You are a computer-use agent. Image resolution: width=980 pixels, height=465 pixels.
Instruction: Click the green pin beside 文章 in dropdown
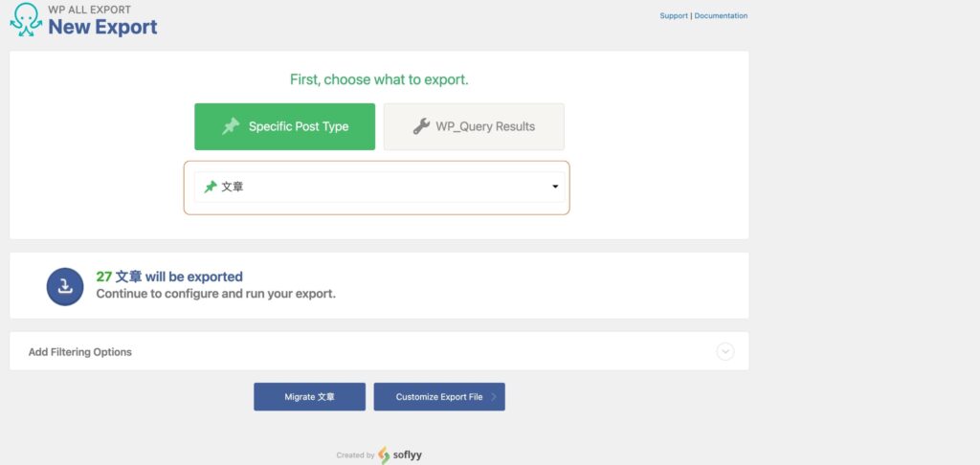(x=211, y=187)
